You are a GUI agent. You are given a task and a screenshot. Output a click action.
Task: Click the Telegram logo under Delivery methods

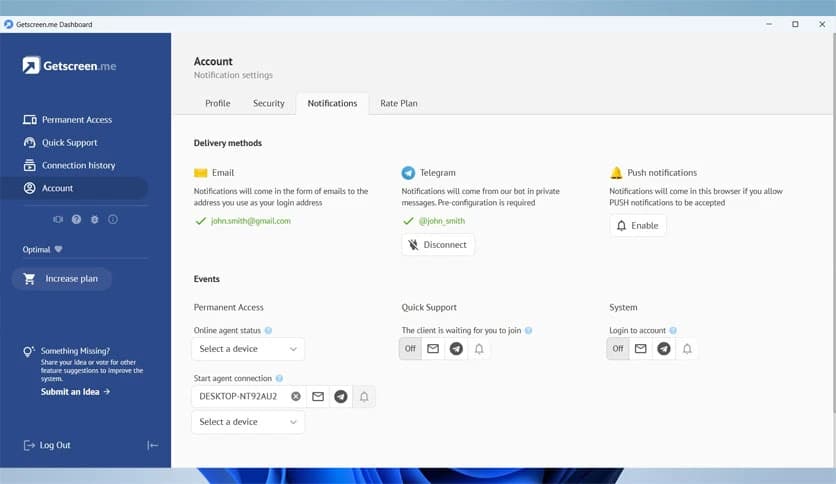coord(408,173)
